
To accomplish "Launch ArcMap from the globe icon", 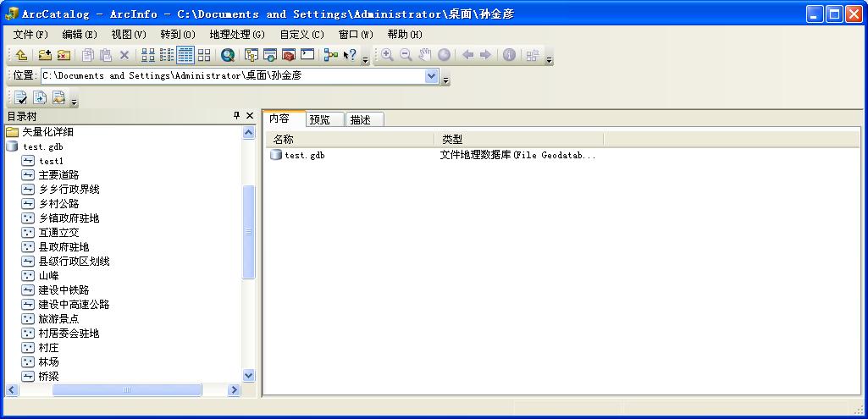I will click(x=228, y=55).
